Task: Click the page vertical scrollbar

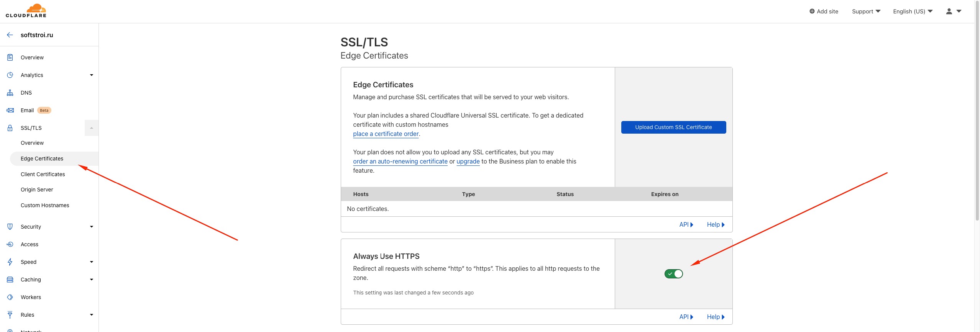Action: 977,115
